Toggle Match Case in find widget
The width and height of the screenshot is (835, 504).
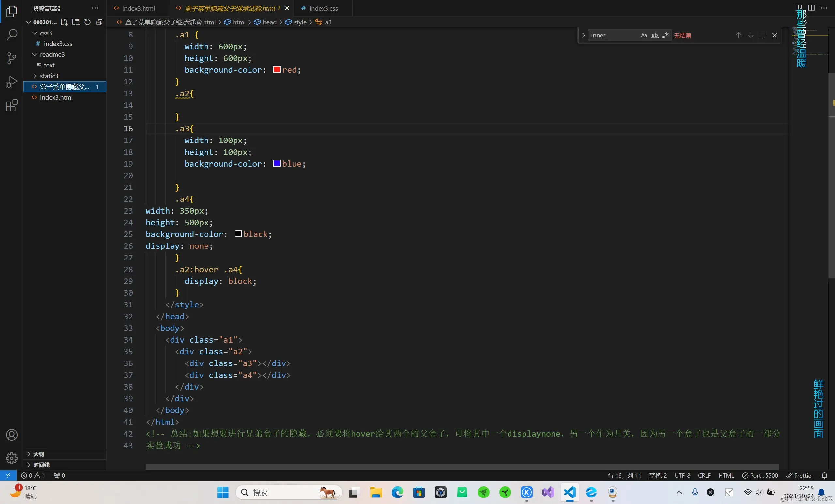[x=644, y=35]
